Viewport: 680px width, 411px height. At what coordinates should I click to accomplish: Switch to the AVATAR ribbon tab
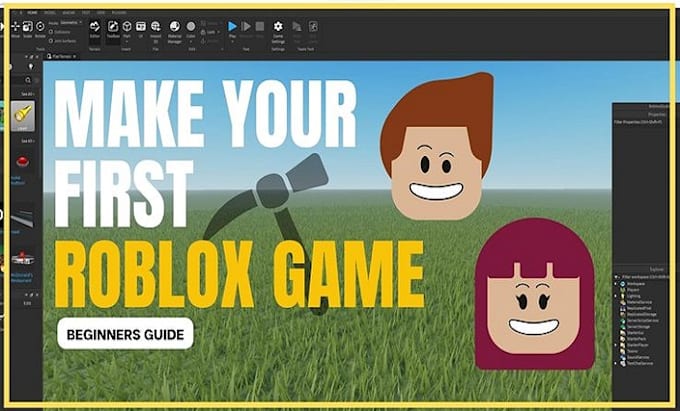(69, 13)
